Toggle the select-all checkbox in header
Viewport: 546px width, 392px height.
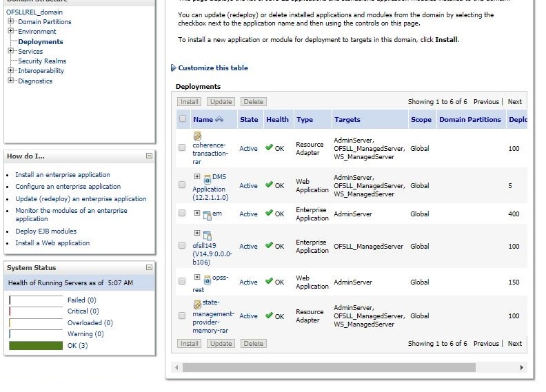click(183, 118)
